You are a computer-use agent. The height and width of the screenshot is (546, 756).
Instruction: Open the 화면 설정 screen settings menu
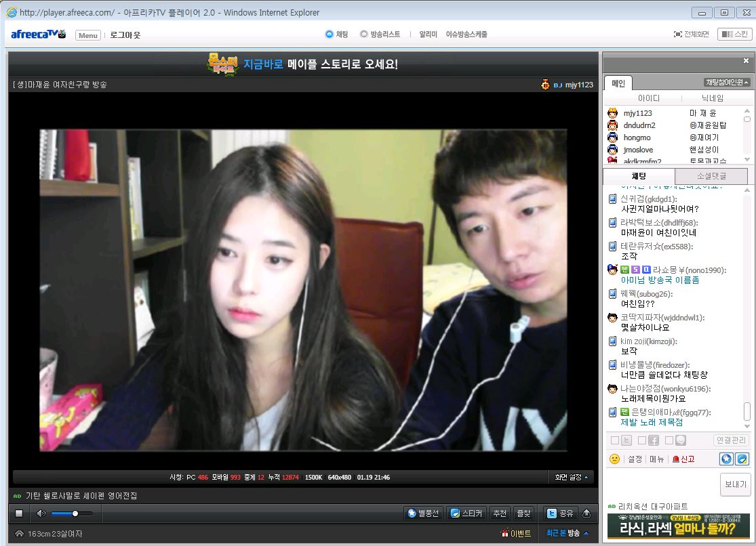point(572,477)
